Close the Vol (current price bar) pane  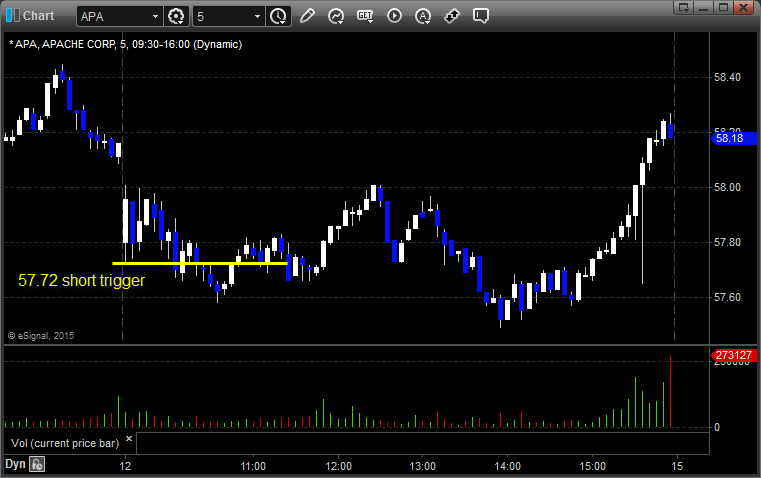(x=129, y=439)
